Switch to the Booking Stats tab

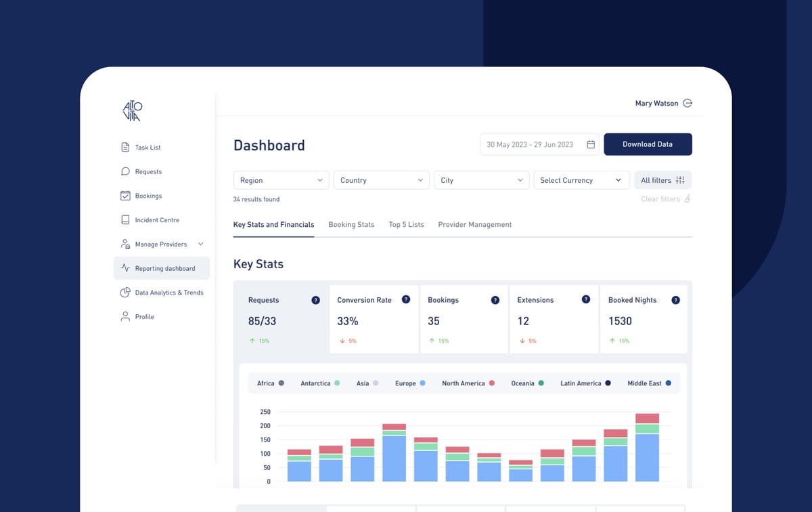coord(351,225)
